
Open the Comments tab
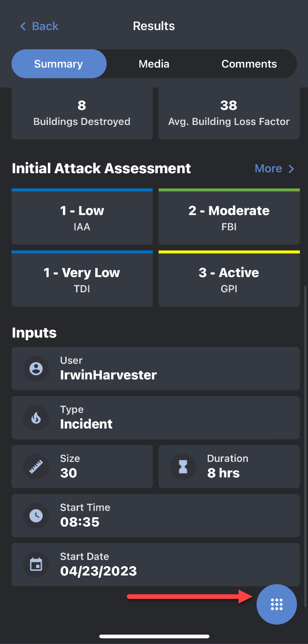[249, 64]
